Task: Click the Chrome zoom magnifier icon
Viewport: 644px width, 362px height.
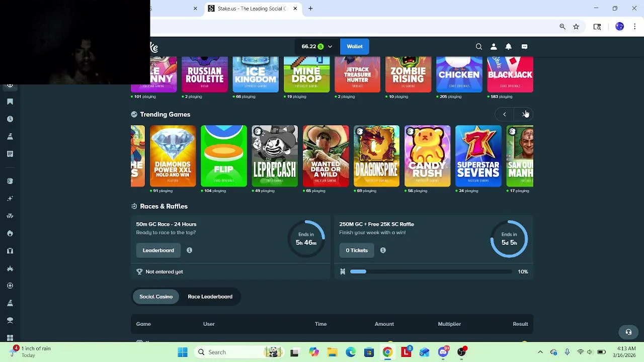Action: coord(562,27)
